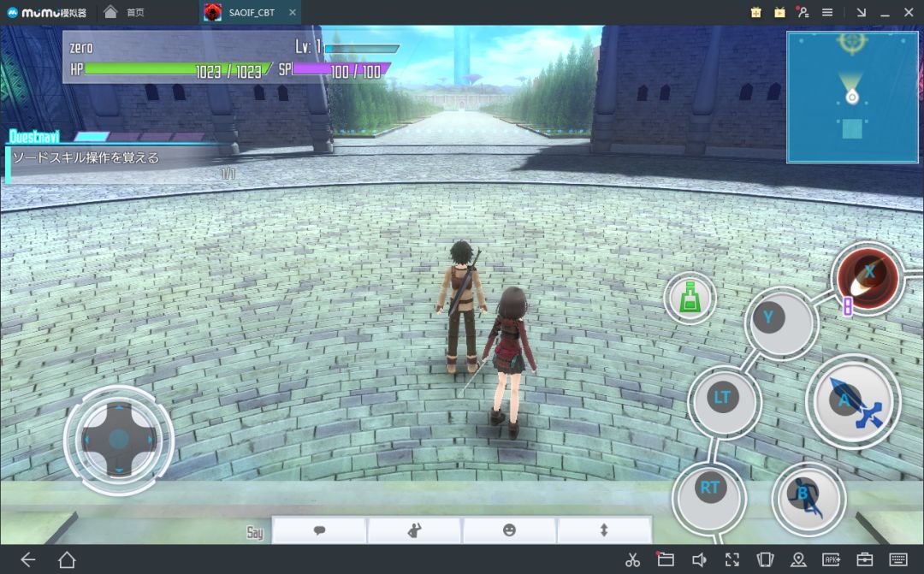This screenshot has width=924, height=574.
Task: Install an APK with APK icon
Action: tap(832, 559)
